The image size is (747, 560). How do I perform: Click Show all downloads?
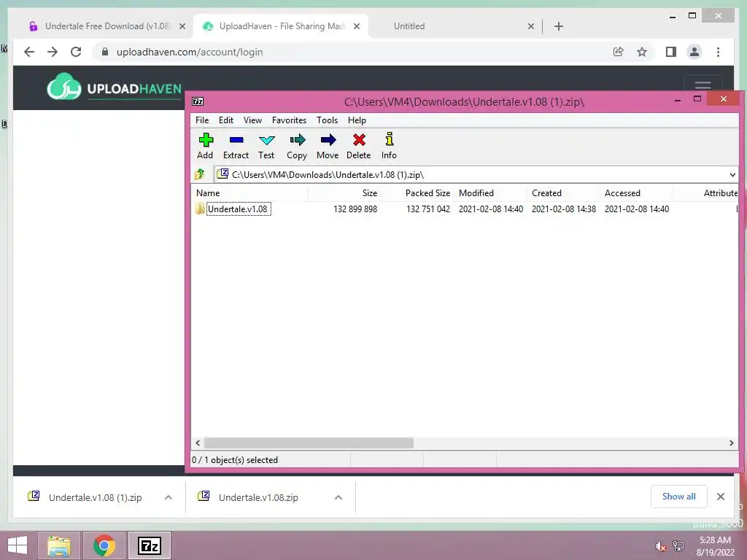(679, 497)
